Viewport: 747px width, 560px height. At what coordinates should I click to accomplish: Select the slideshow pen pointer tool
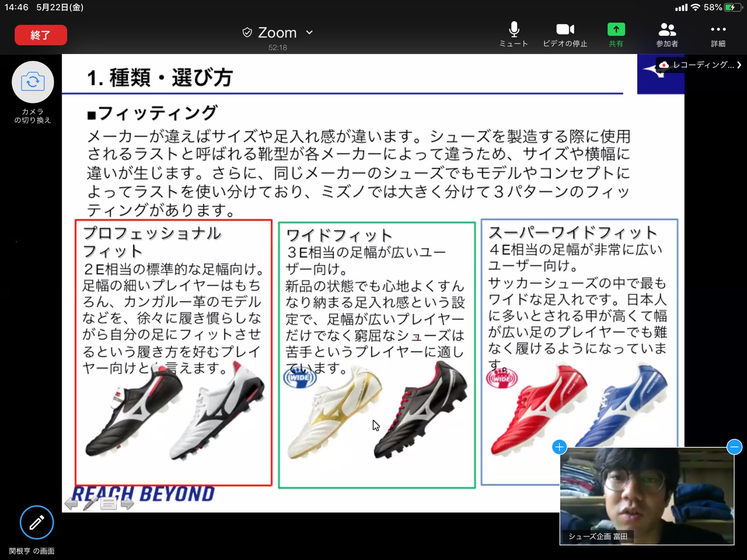click(x=90, y=503)
